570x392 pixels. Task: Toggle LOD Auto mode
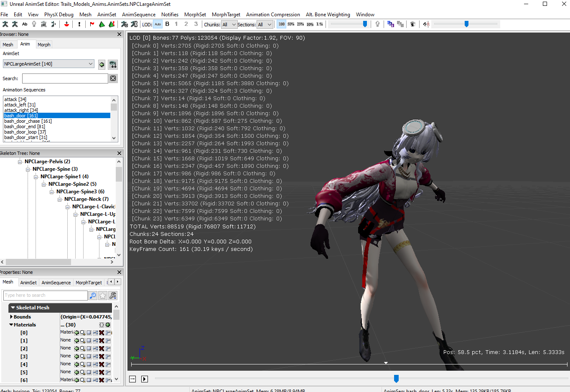[158, 24]
